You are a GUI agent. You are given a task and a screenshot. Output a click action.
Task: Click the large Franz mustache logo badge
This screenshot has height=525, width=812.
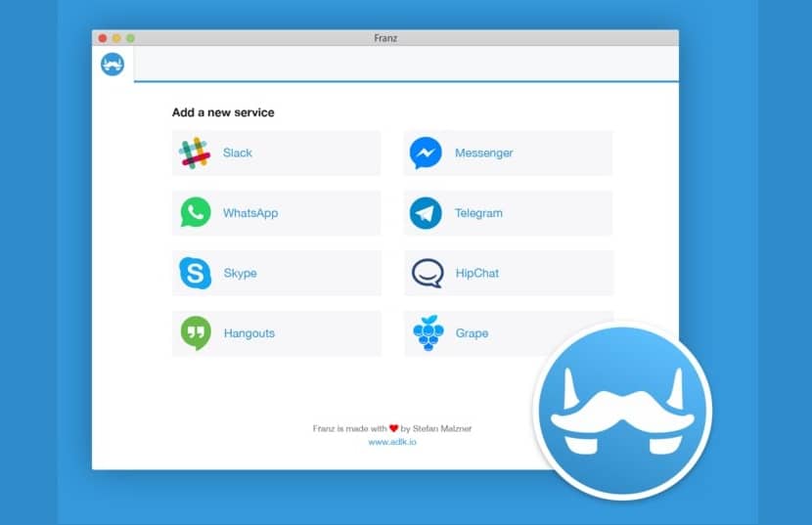pos(623,411)
